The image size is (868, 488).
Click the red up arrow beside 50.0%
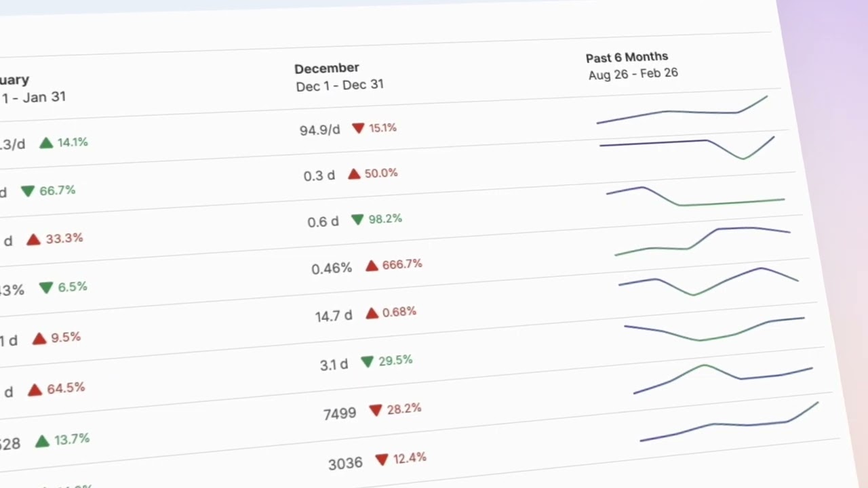click(354, 174)
